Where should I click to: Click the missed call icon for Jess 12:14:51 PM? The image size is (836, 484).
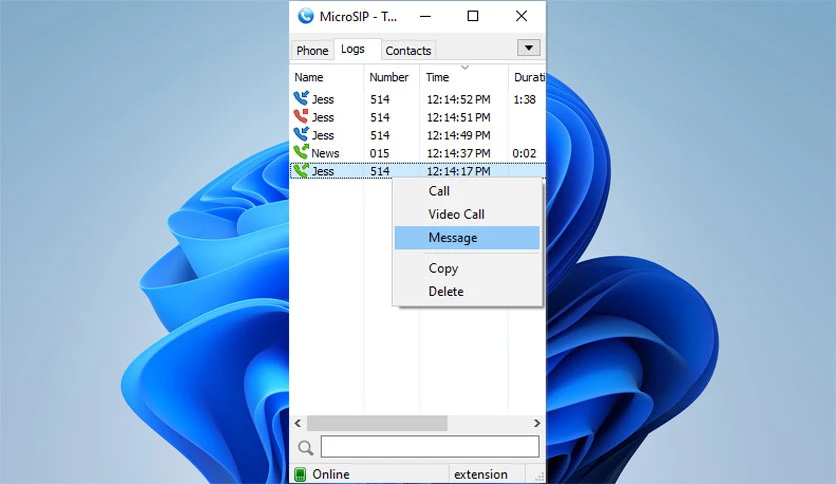[301, 116]
